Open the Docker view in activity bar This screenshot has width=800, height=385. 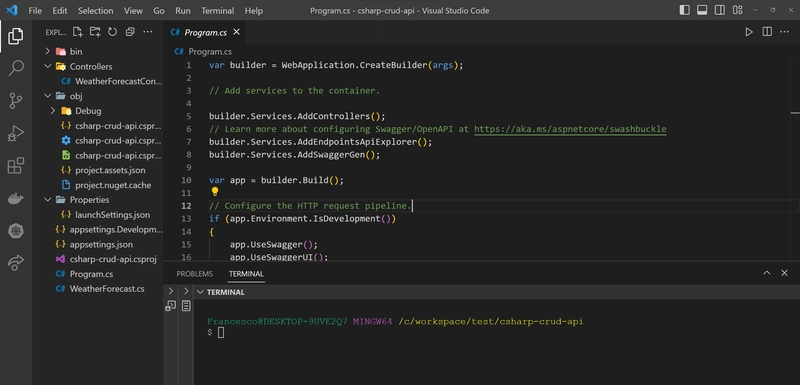pos(16,198)
